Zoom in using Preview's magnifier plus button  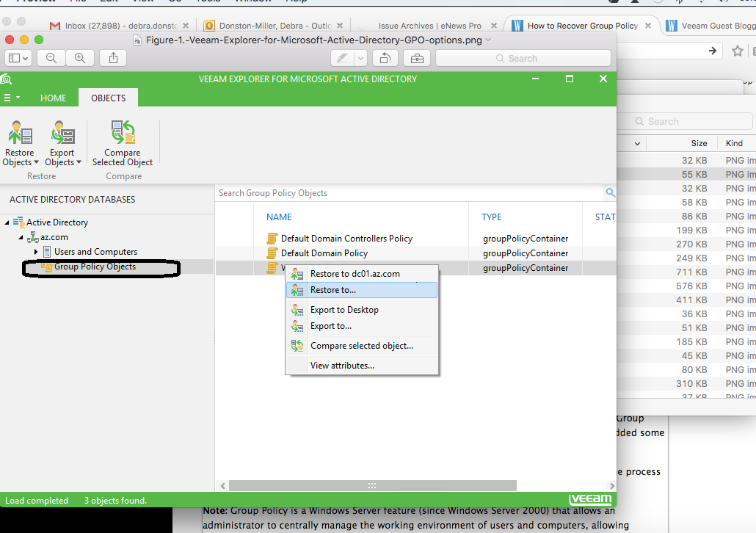(79, 58)
